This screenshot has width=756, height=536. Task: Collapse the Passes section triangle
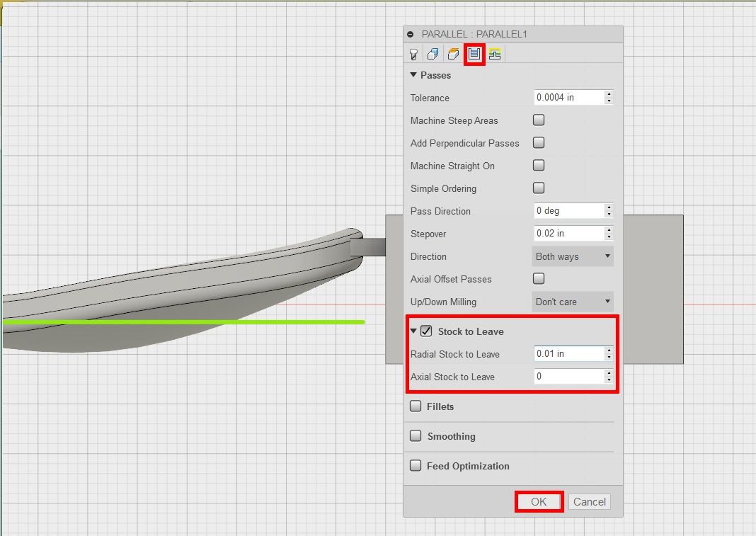pyautogui.click(x=413, y=75)
